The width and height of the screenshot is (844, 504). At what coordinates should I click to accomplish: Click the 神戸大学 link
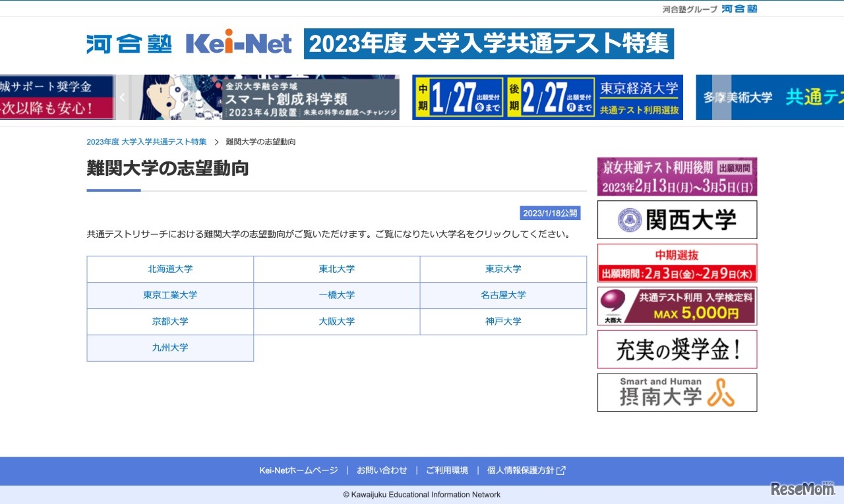coord(503,322)
